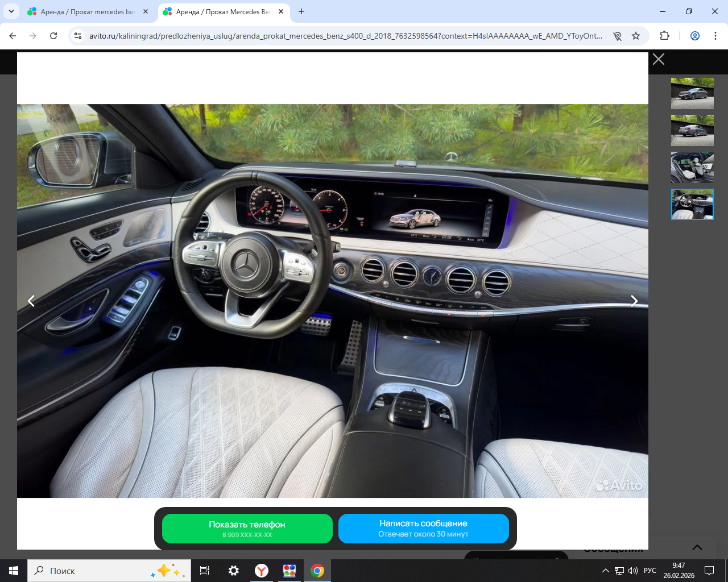
Task: Open Chrome extensions puzzle icon
Action: coord(664,36)
